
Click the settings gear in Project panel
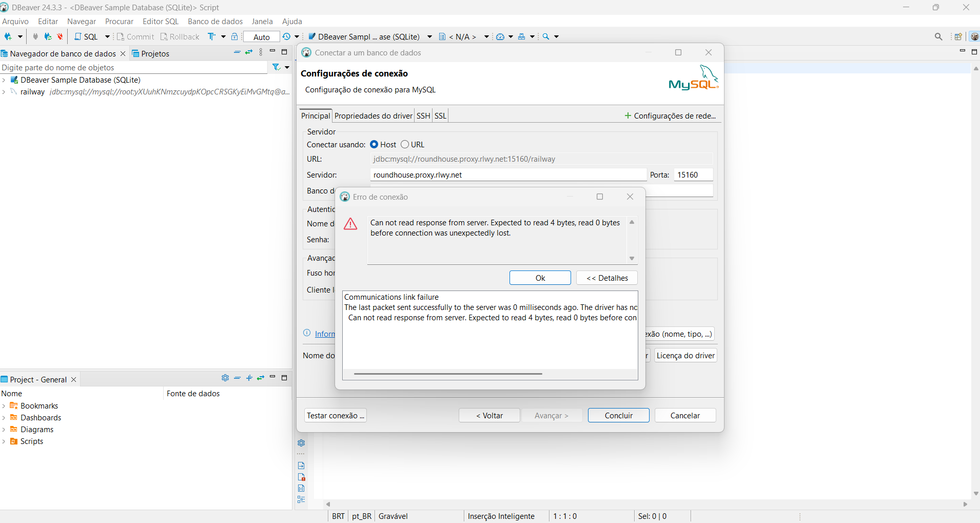tap(225, 378)
